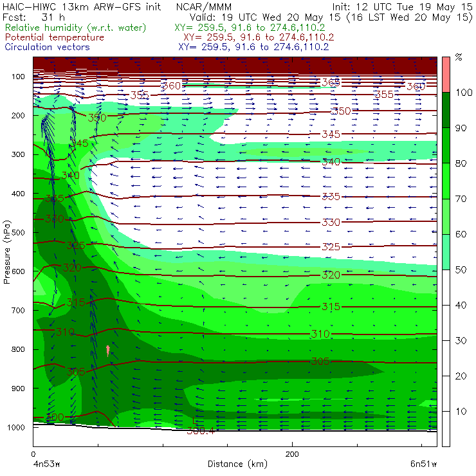Click the 70–80% bright green color bar segment
Screen dimensions: 476x476
click(446, 181)
